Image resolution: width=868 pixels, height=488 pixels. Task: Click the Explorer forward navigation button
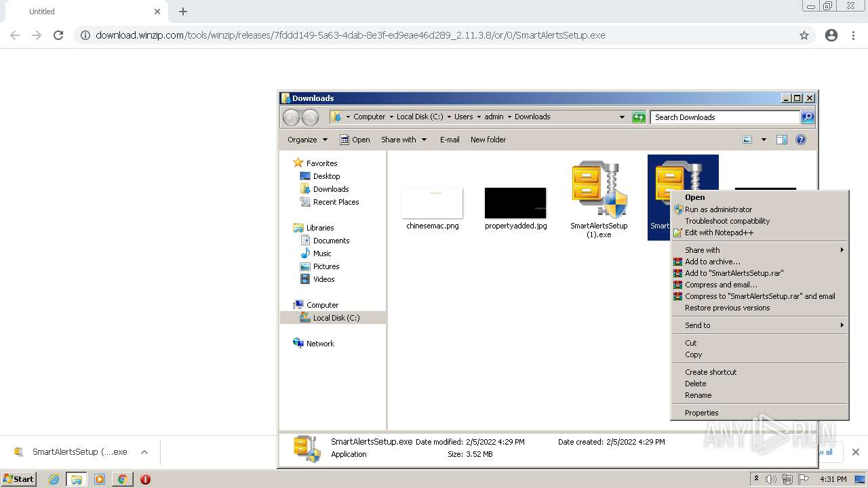point(310,117)
